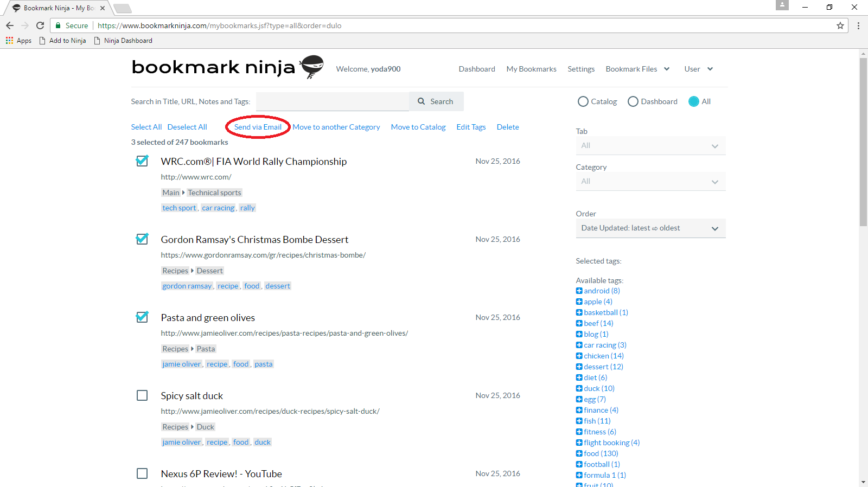This screenshot has height=487, width=868.
Task: Open the Tab filter dropdown
Action: [650, 145]
